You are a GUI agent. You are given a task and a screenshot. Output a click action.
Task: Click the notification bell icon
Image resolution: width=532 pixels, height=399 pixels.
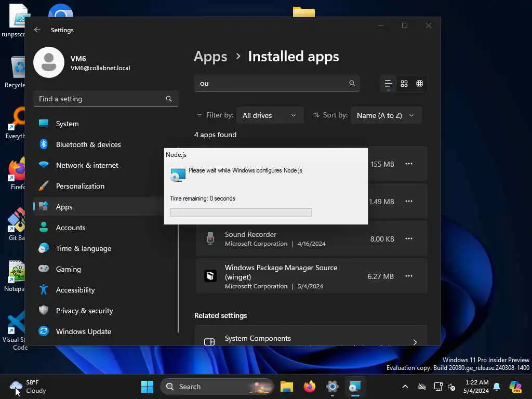[x=497, y=387]
